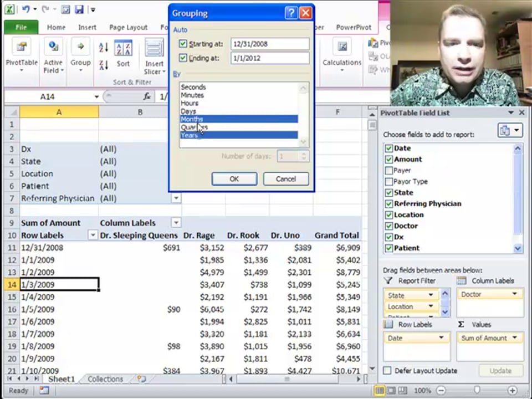The width and height of the screenshot is (532, 399).
Task: Click the zoom in plus button
Action: pos(512,390)
